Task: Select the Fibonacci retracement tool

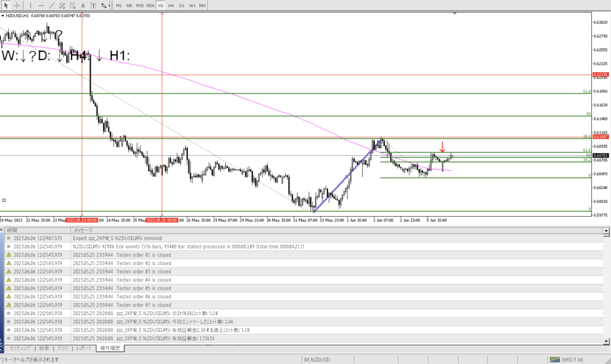Action: (x=72, y=5)
